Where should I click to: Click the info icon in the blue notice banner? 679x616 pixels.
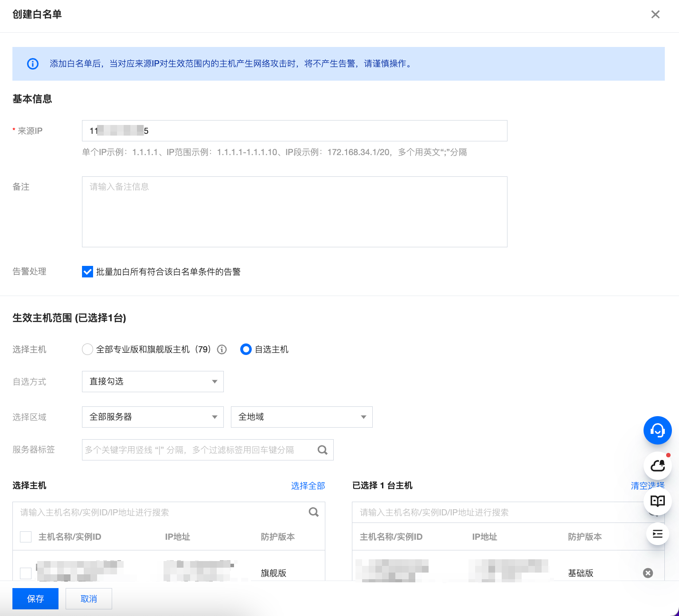point(33,64)
